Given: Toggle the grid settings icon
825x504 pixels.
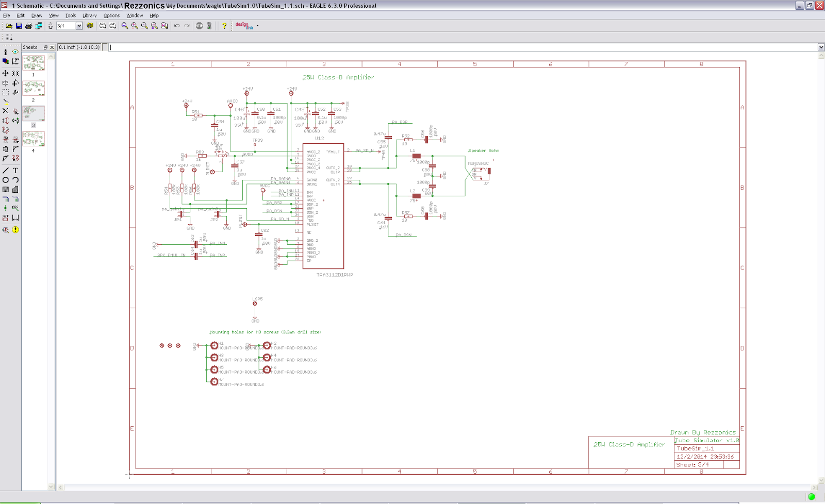Looking at the screenshot, I should click(x=9, y=37).
